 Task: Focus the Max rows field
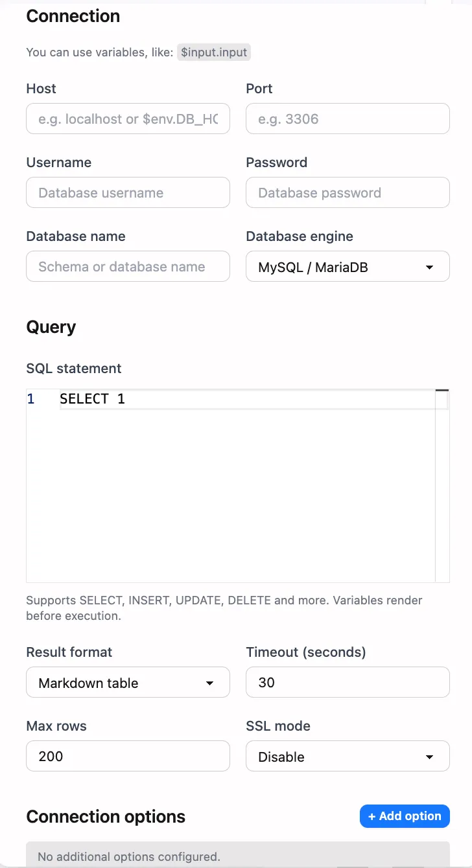click(128, 757)
